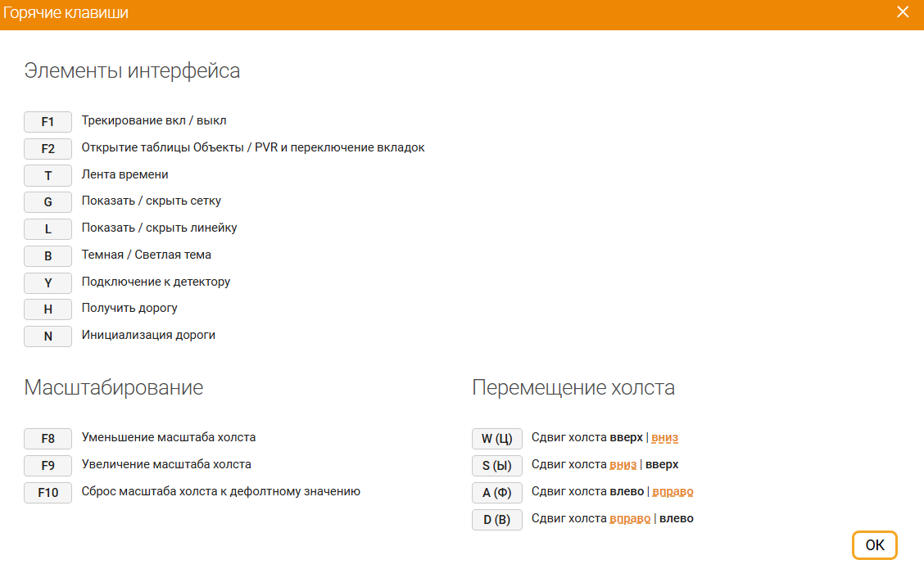This screenshot has width=924, height=578.
Task: Click the D (В) key badge
Action: pyautogui.click(x=496, y=519)
